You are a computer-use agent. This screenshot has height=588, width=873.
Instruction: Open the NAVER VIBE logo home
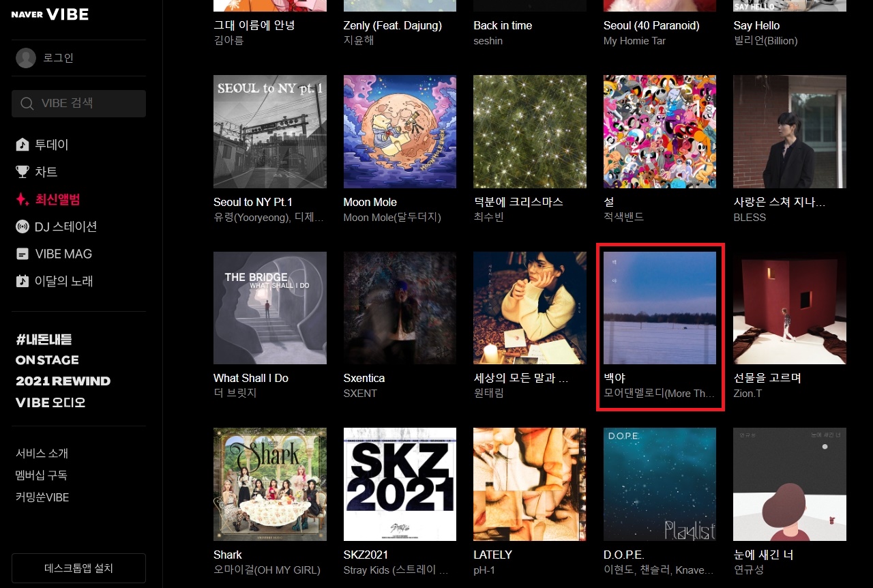(x=50, y=14)
